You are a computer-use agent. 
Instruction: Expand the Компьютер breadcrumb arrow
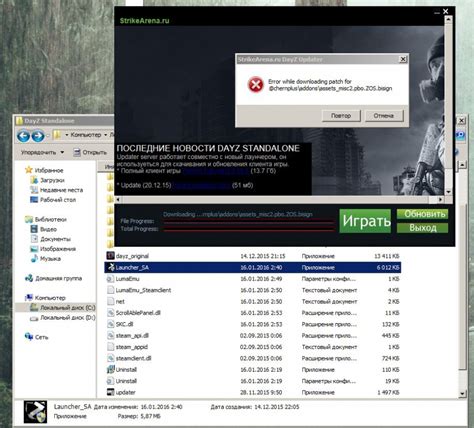pyautogui.click(x=106, y=135)
